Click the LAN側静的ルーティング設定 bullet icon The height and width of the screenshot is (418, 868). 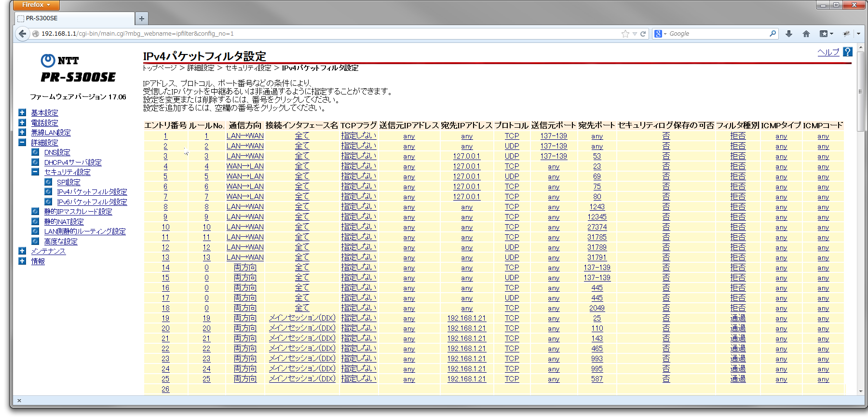[x=35, y=231]
